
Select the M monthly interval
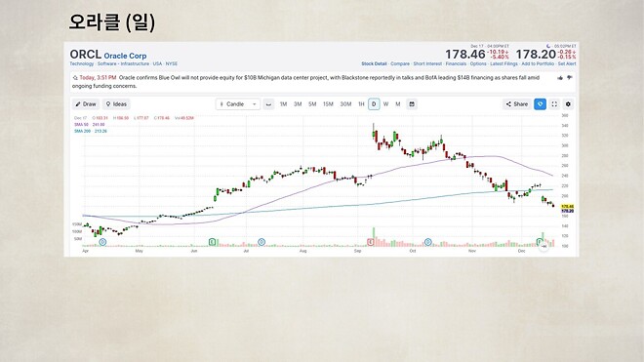397,104
